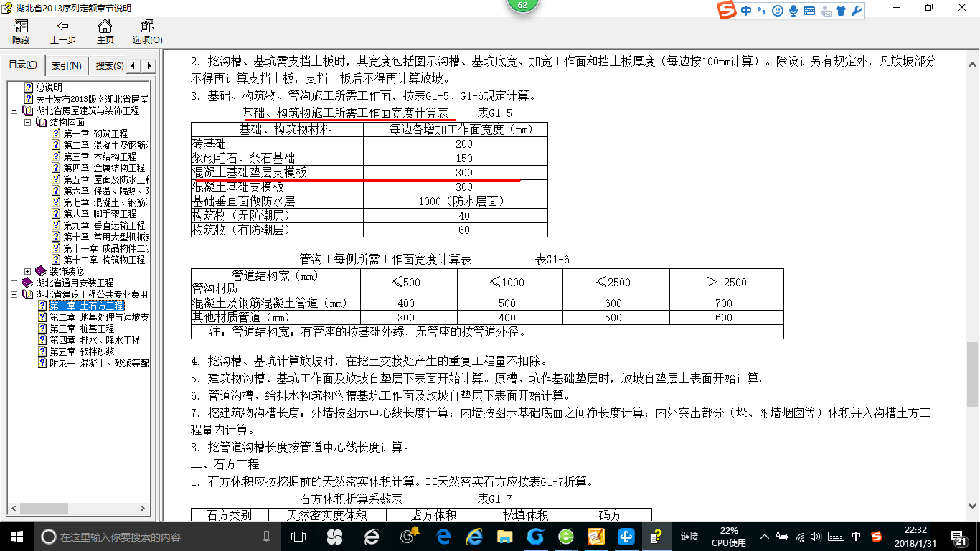Select 第二章 地基处理与边坡支护 topic
The height and width of the screenshot is (551, 980).
(x=98, y=317)
